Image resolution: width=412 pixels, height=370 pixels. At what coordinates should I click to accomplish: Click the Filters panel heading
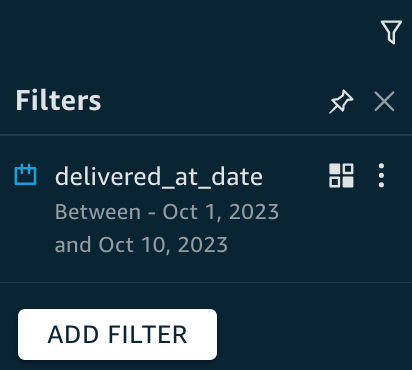(58, 100)
